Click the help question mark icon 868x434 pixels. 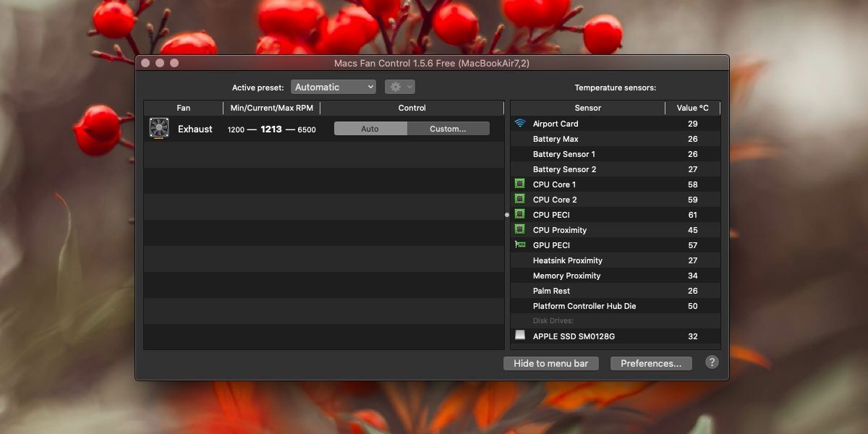coord(711,362)
